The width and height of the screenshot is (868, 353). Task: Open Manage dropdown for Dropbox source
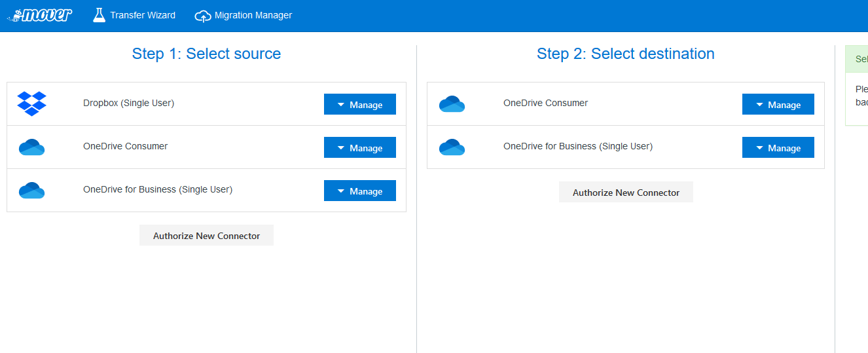360,104
